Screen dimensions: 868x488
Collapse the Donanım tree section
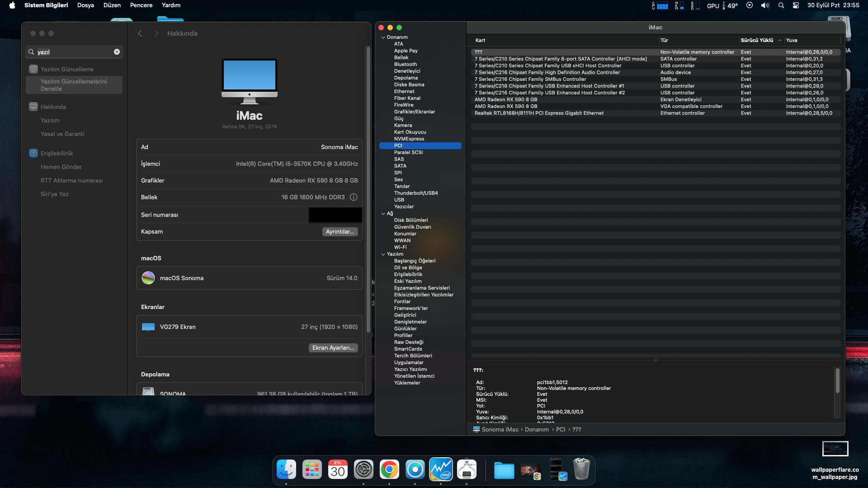tap(383, 38)
